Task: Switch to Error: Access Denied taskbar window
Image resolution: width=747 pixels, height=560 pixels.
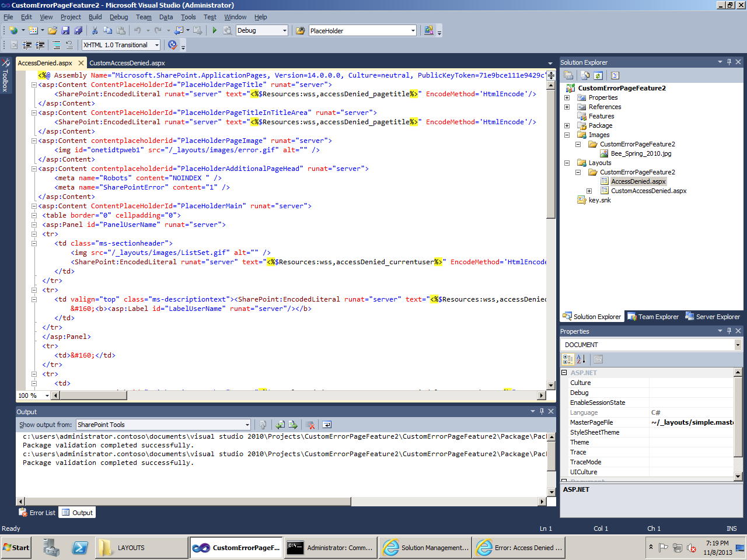Action: [519, 548]
